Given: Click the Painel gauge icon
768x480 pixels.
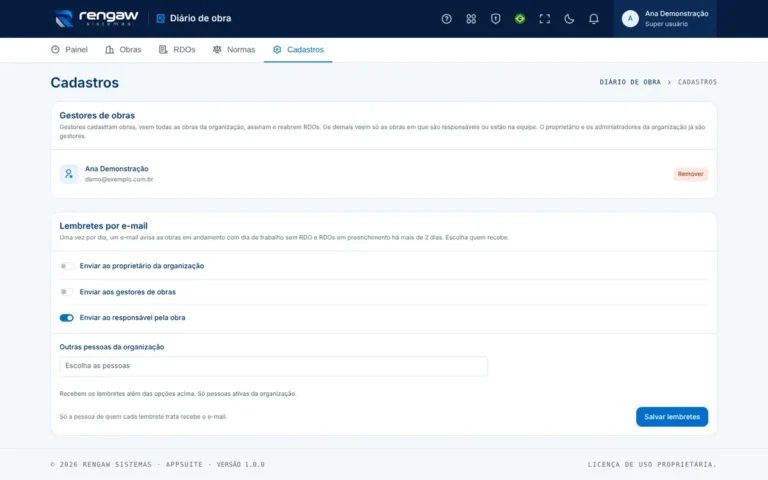Looking at the screenshot, I should pyautogui.click(x=55, y=49).
